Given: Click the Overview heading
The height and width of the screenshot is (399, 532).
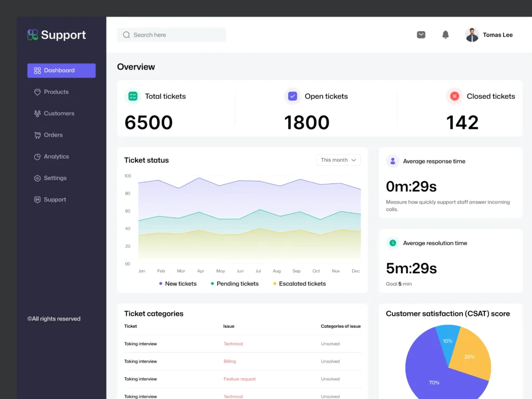Looking at the screenshot, I should (136, 67).
